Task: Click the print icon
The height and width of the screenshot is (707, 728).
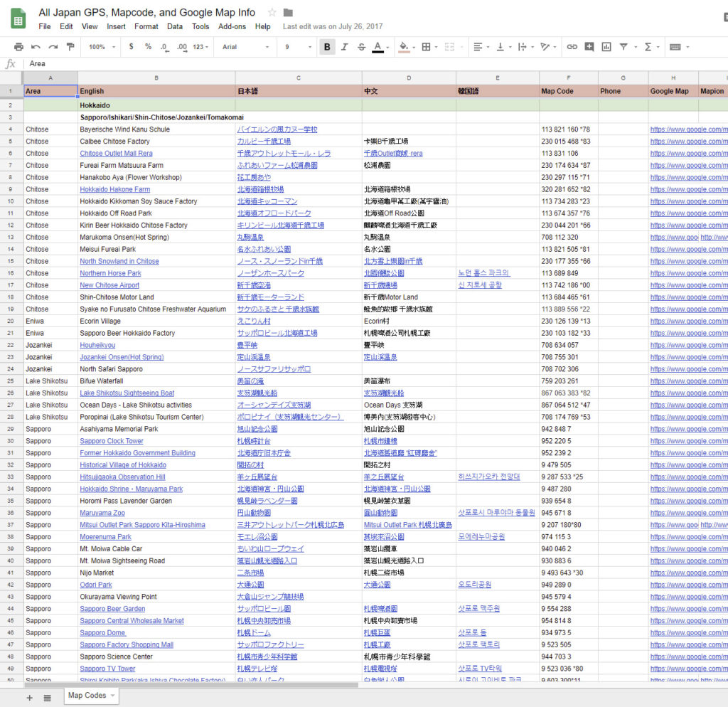Action: tap(18, 47)
